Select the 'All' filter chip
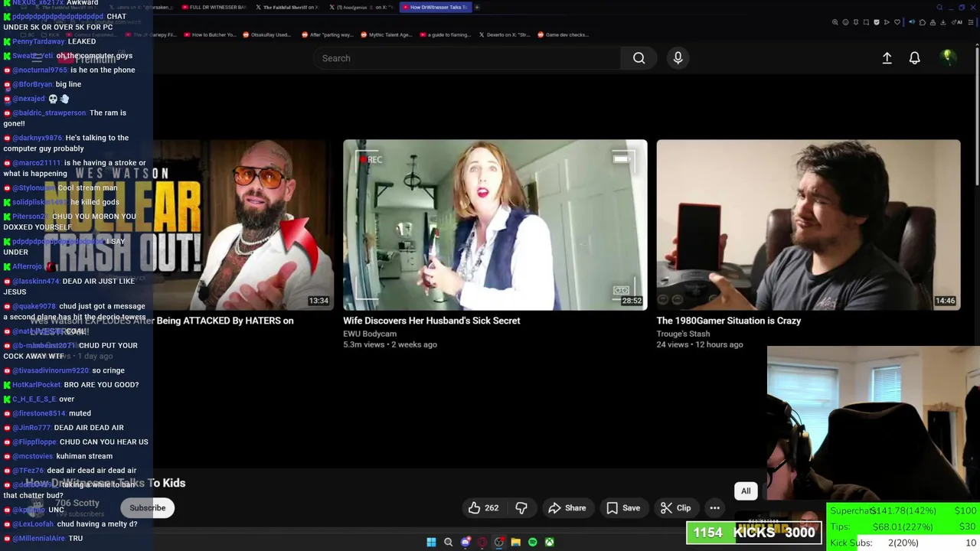 (x=746, y=491)
